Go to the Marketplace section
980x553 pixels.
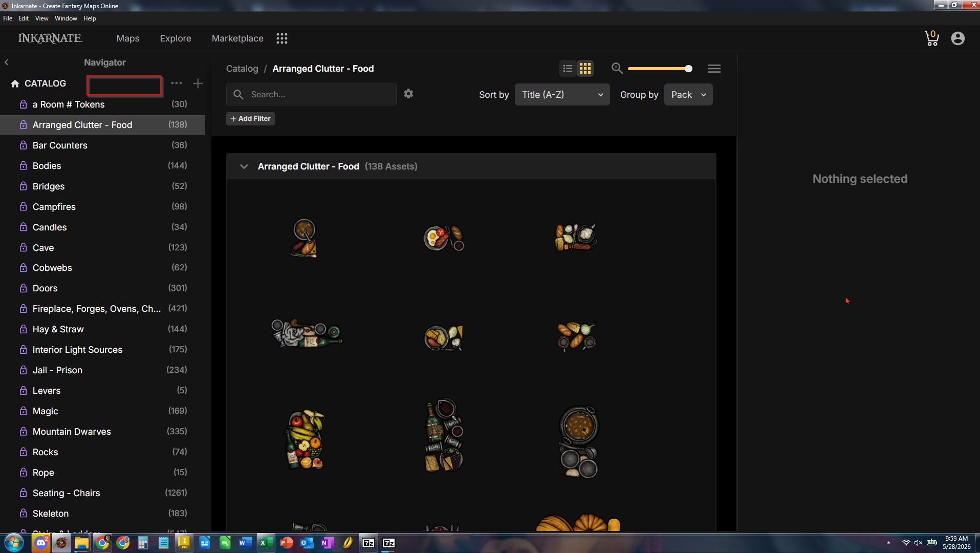(237, 38)
